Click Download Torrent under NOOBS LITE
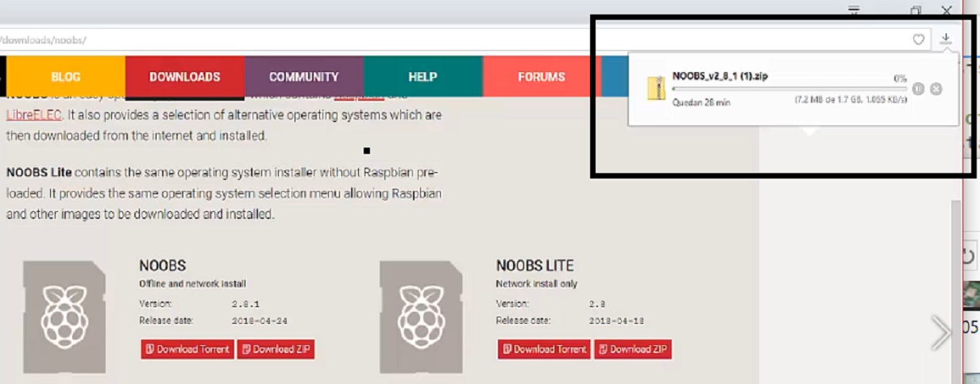 tap(545, 349)
